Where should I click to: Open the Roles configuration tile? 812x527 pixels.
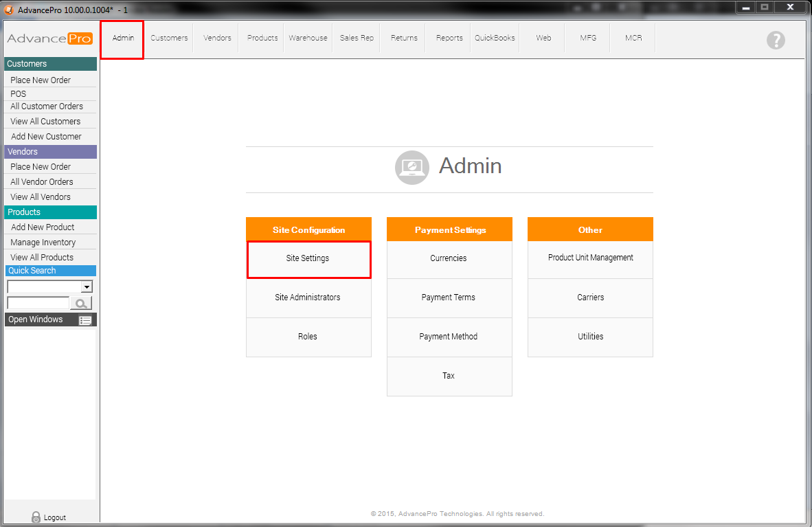(308, 337)
